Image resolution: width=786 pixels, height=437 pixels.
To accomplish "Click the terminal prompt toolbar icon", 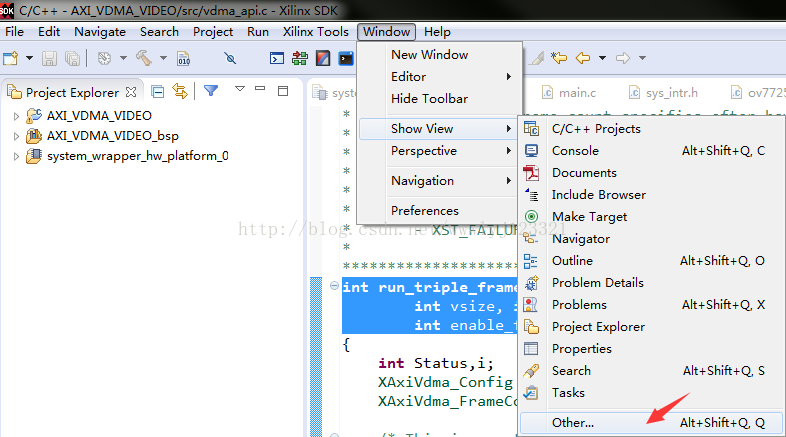I will tap(277, 59).
